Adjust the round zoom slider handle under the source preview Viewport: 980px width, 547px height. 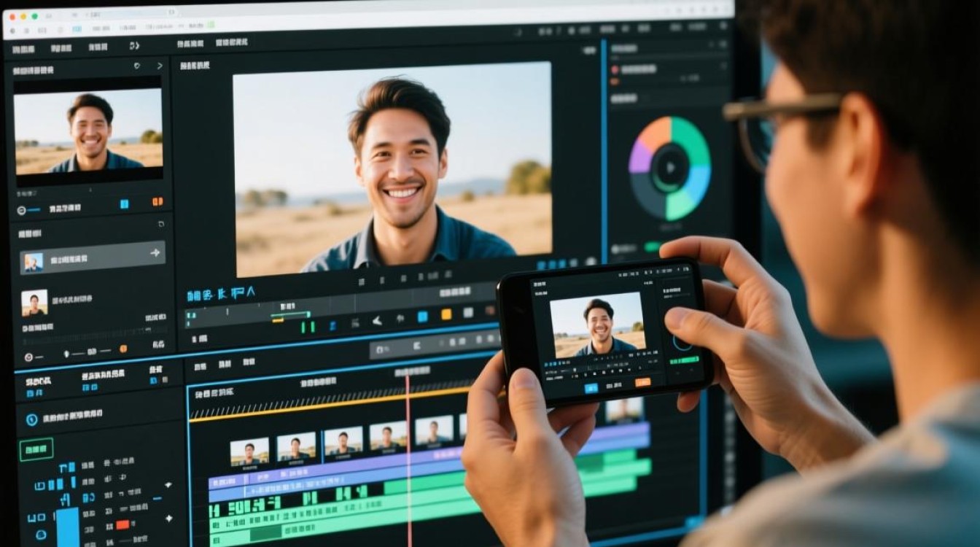tap(22, 210)
